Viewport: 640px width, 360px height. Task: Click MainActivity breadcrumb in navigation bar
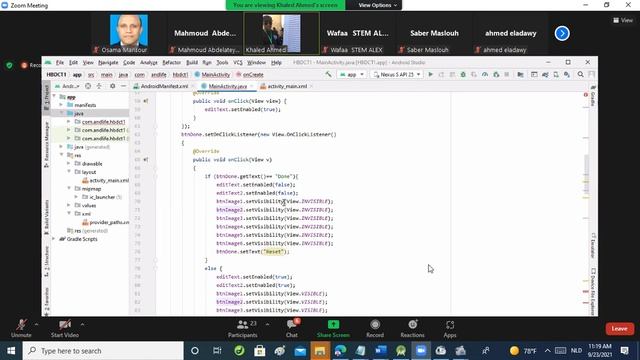212,75
